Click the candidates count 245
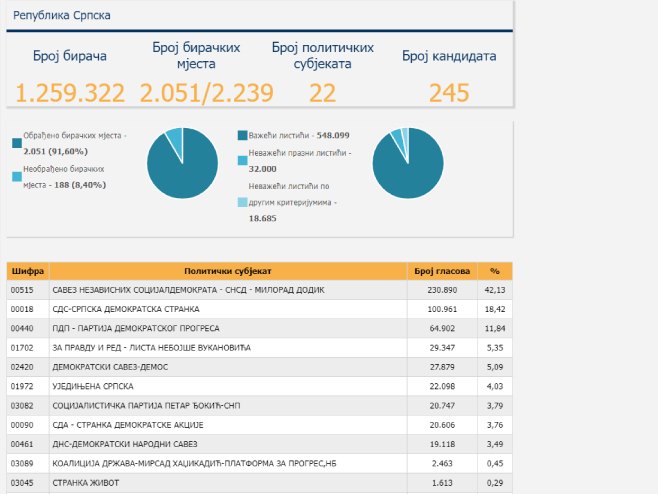Image resolution: width=658 pixels, height=494 pixels. pos(449,93)
